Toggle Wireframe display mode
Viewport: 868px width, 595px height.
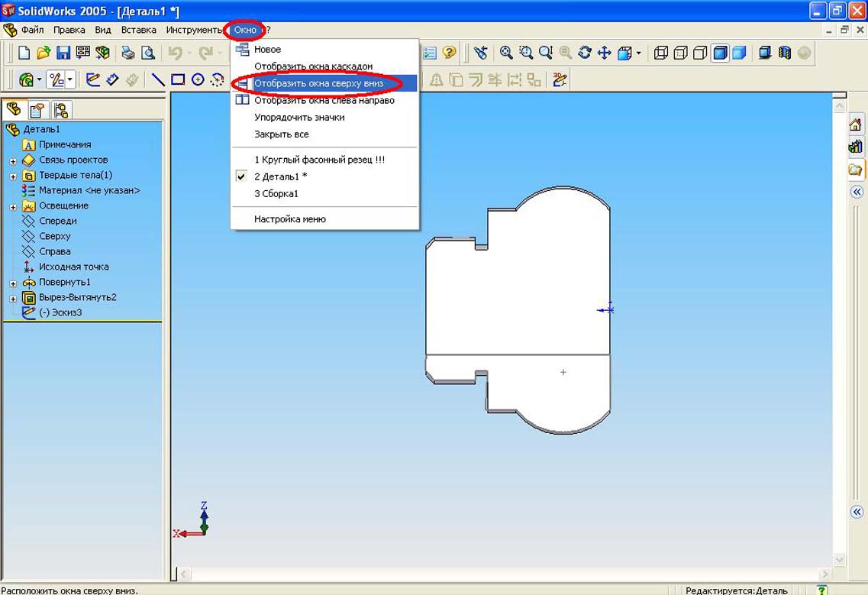click(661, 53)
